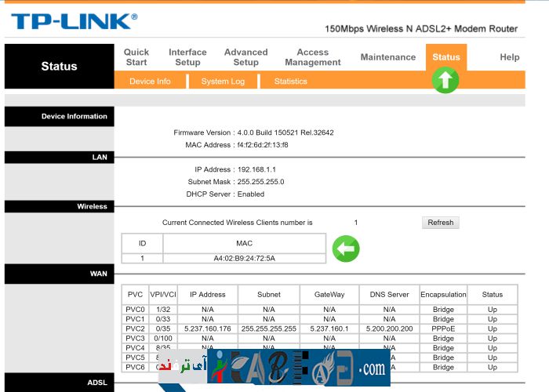Click the DNS Server value 5.200.200.200

click(x=389, y=328)
